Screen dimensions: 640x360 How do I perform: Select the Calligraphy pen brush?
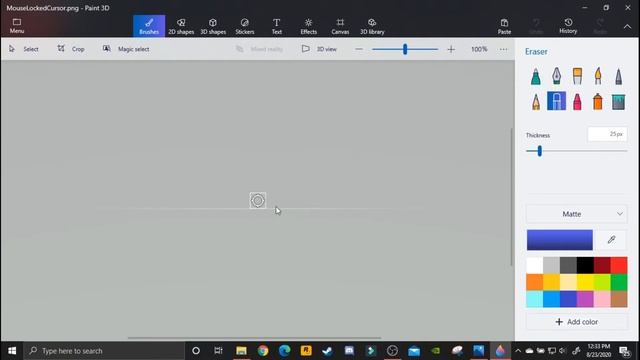click(x=556, y=76)
